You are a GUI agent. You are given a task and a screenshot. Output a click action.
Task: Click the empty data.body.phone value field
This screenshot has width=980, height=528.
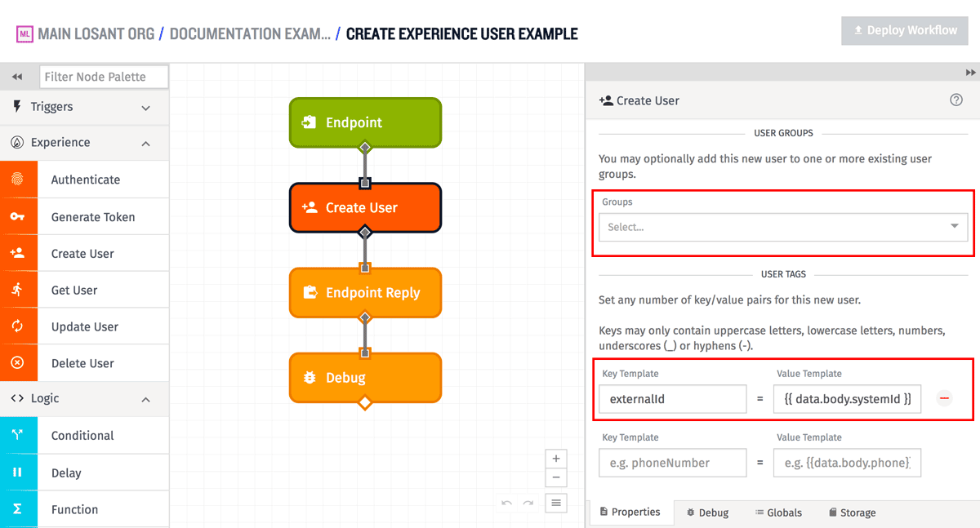tap(847, 463)
